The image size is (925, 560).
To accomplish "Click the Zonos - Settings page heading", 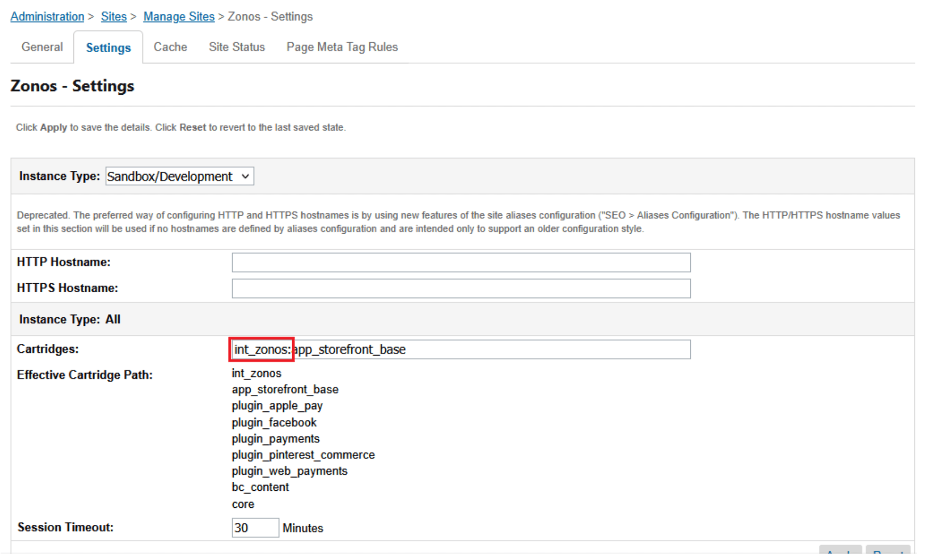I will [x=72, y=86].
